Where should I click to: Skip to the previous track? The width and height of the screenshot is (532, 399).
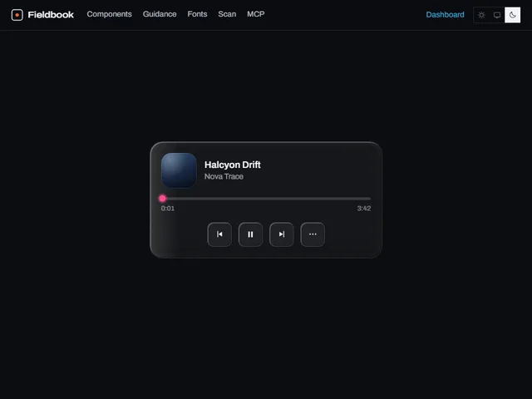point(219,234)
